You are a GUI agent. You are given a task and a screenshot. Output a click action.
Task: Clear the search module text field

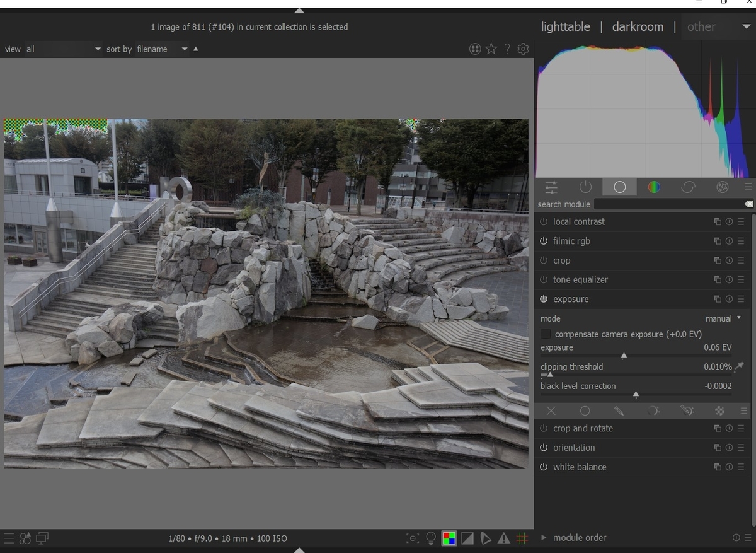pyautogui.click(x=748, y=204)
